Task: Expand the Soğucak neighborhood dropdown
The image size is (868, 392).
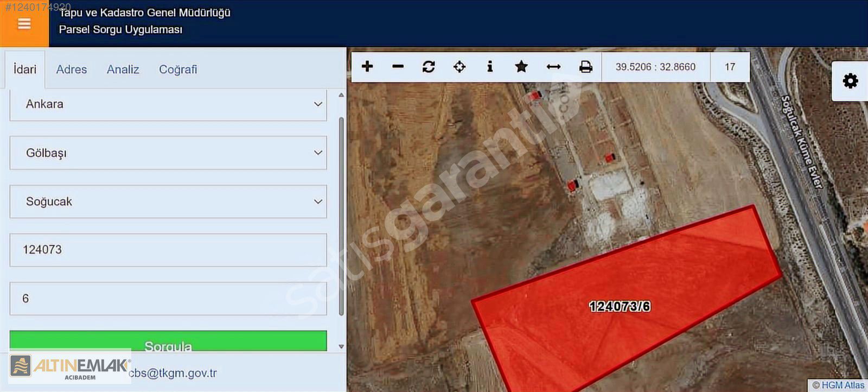Action: 168,201
